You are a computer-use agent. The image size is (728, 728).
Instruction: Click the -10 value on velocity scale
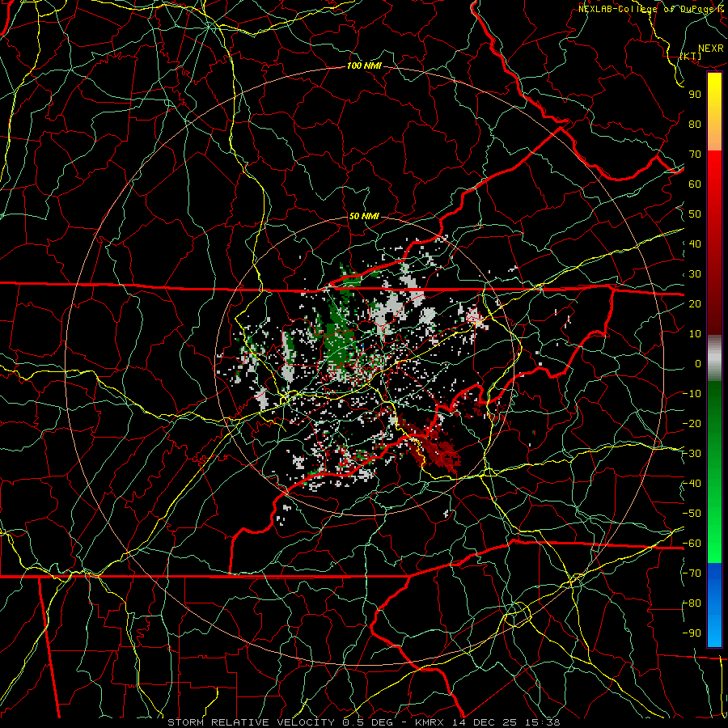click(692, 394)
